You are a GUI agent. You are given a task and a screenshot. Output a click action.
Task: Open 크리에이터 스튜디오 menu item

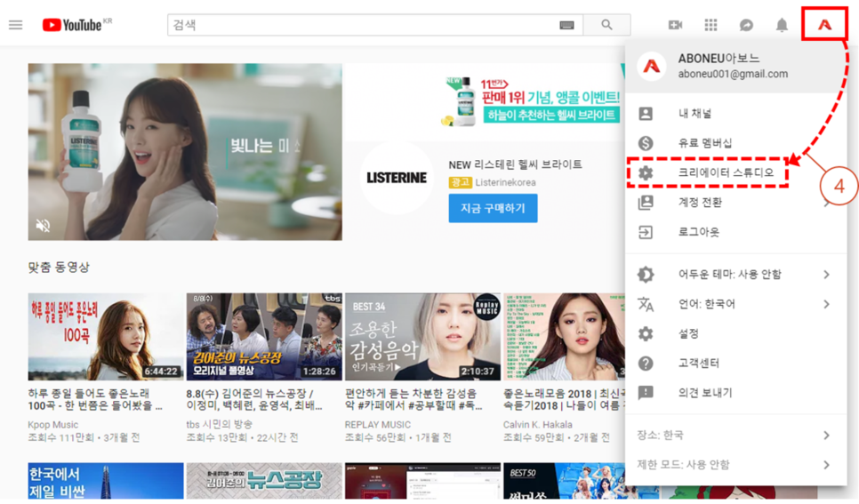coord(735,172)
